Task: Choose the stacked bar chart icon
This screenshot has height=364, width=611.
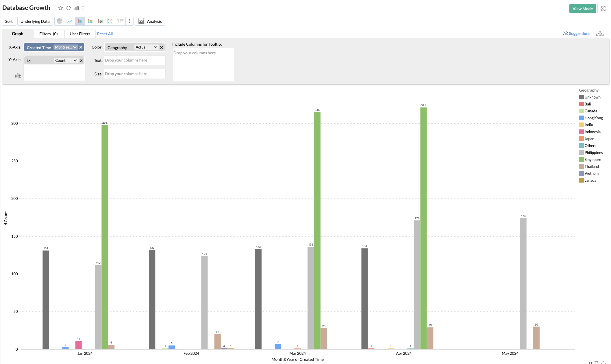Action: [90, 21]
